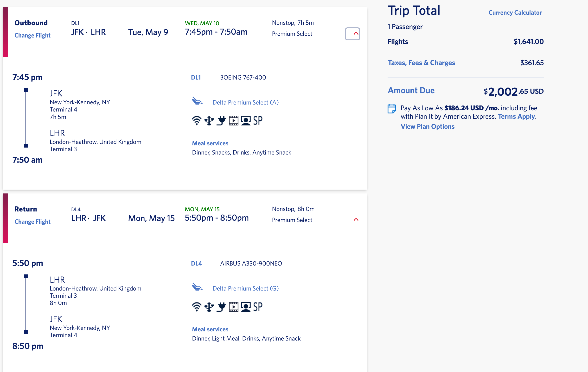This screenshot has width=588, height=372.
Task: Click the outbound personal screen icon
Action: 246,121
